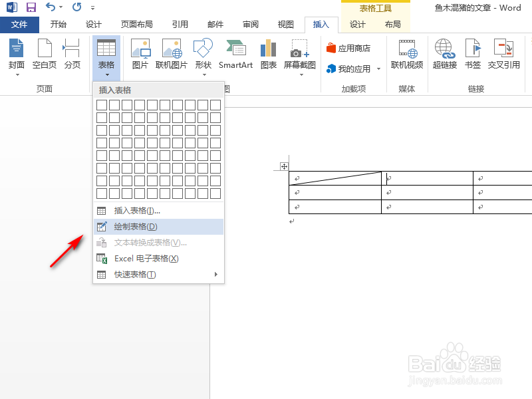Open the Table Tools 布局 (Layout) tab
This screenshot has height=399, width=532.
[393, 25]
